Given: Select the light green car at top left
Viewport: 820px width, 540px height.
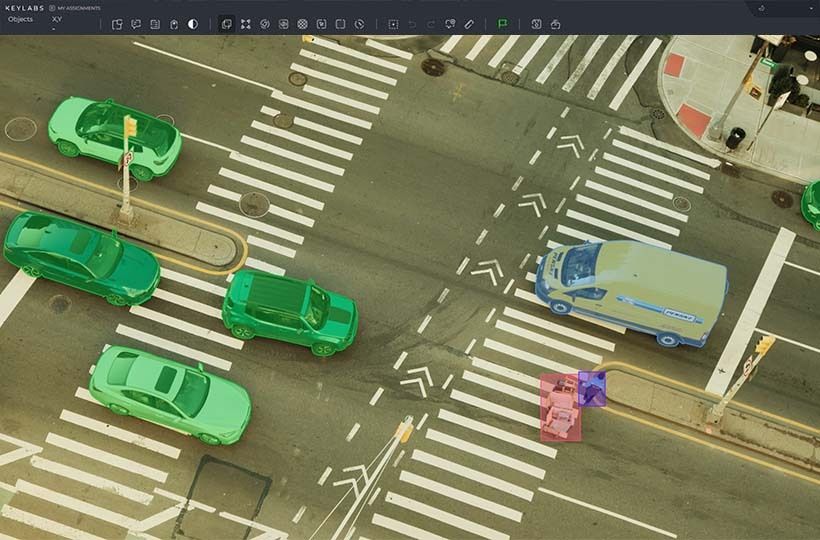Looking at the screenshot, I should (x=115, y=138).
